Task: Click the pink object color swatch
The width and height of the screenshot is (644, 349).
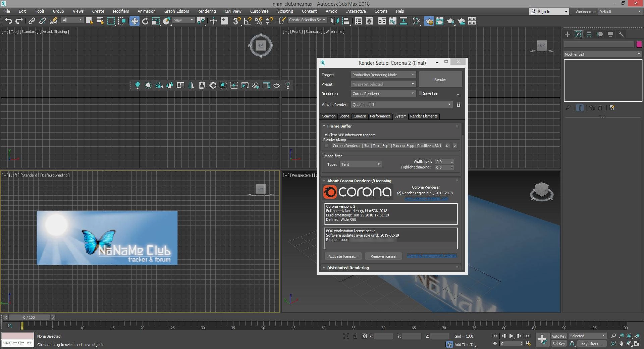Action: (x=639, y=44)
